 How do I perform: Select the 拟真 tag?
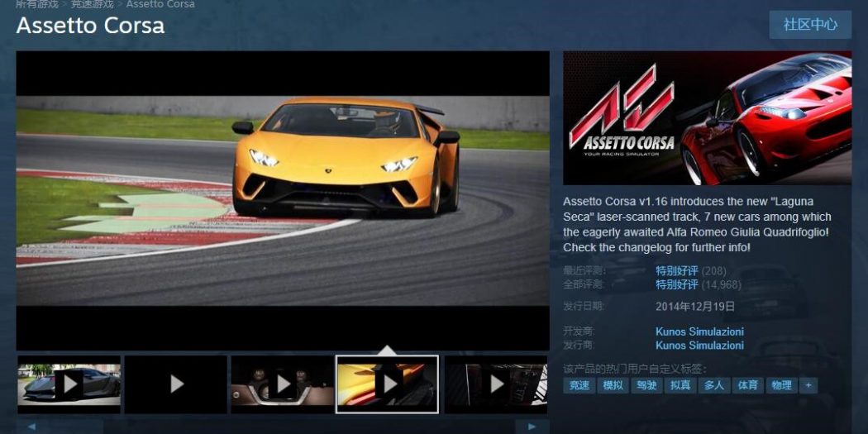click(x=680, y=385)
